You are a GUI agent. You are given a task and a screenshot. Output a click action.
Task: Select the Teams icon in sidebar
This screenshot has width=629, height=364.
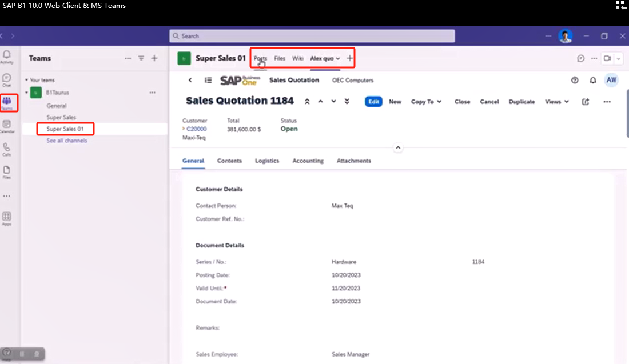pyautogui.click(x=7, y=103)
